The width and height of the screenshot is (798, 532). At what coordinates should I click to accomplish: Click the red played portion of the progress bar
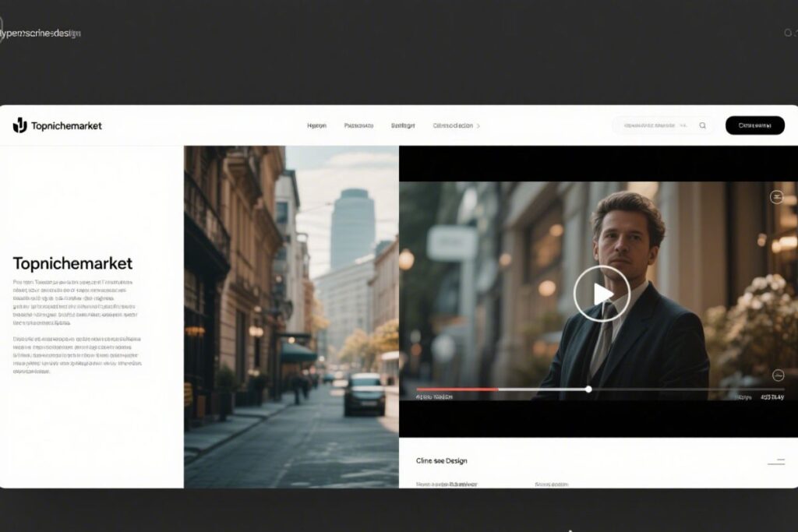[457, 389]
